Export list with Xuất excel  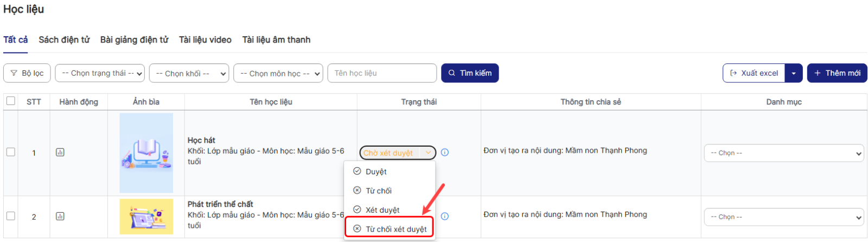click(754, 73)
